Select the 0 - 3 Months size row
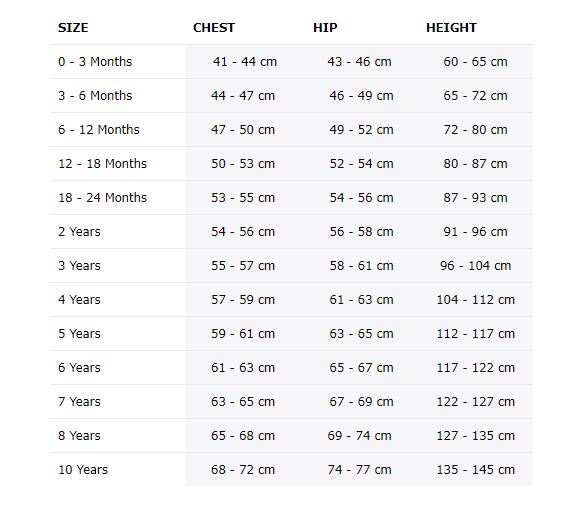Screen dimensions: 585x516 click(x=291, y=62)
